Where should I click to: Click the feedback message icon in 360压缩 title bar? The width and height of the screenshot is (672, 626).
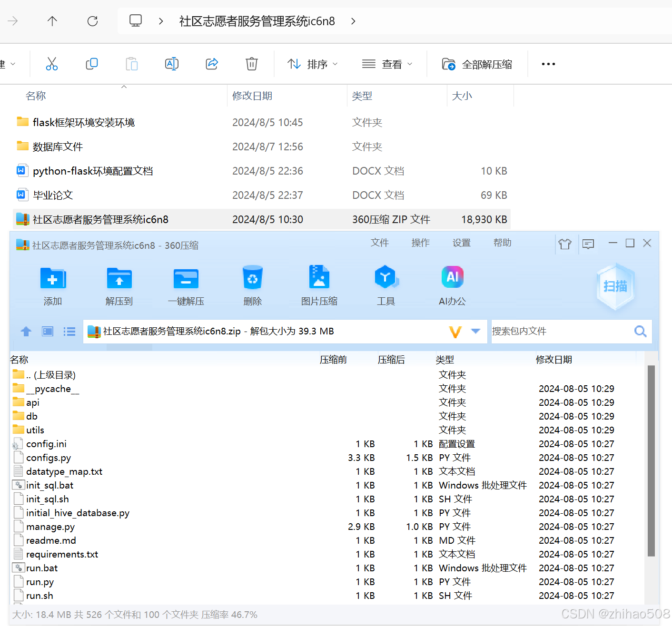[x=588, y=244]
